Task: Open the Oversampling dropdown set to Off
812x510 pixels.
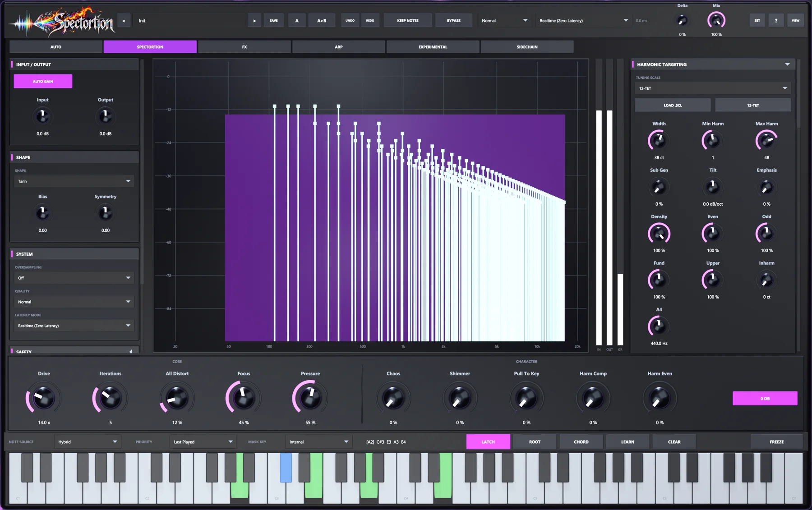Action: pyautogui.click(x=74, y=278)
